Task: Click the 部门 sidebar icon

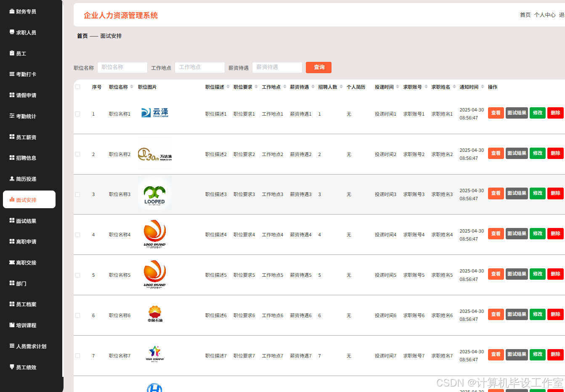Action: (x=12, y=283)
